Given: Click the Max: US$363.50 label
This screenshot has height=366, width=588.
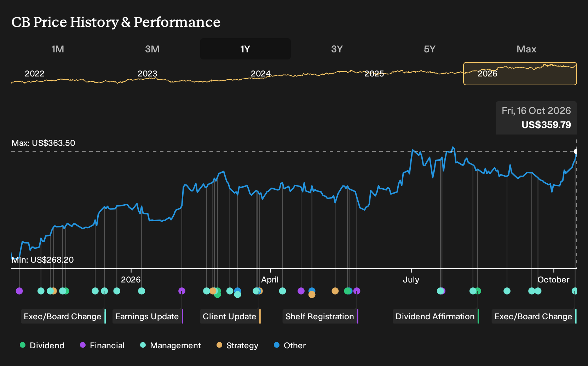Looking at the screenshot, I should (x=43, y=143).
